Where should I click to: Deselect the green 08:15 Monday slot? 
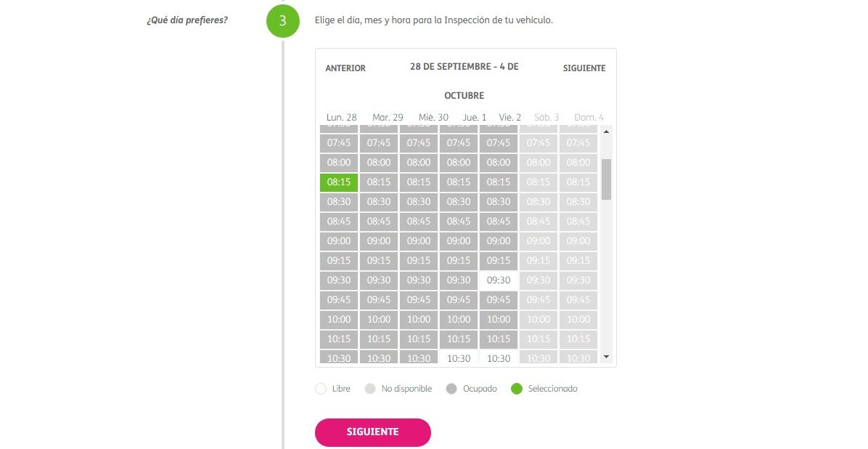339,182
